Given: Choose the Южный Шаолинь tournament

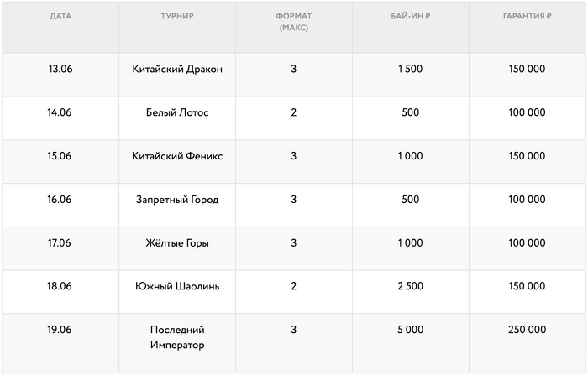Looking at the screenshot, I should point(177,286).
